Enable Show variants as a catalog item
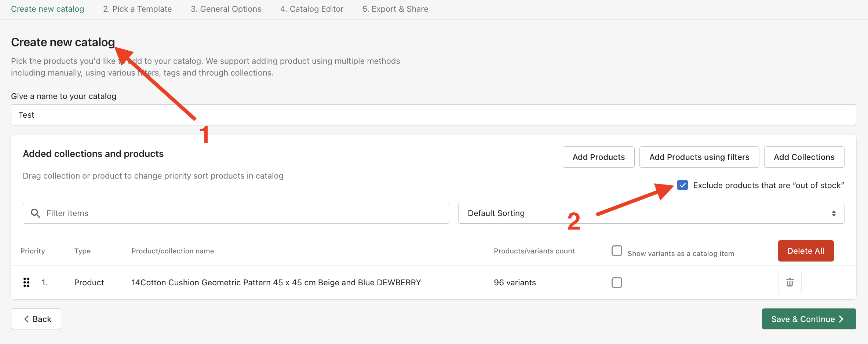The width and height of the screenshot is (868, 344). point(617,251)
